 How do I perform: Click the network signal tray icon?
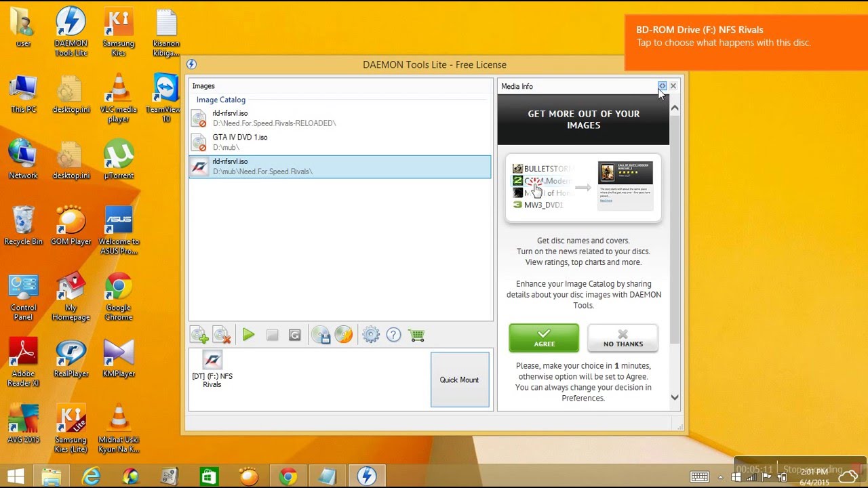pos(751,476)
